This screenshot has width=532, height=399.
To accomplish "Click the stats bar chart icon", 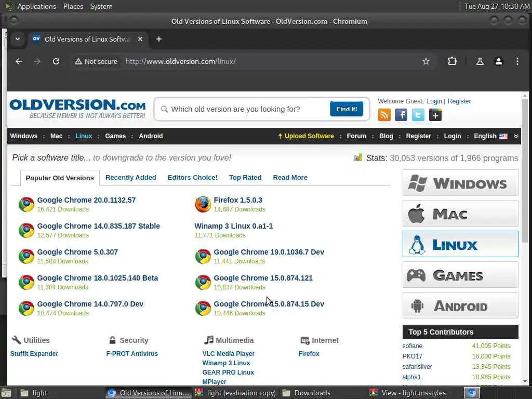I will point(357,157).
